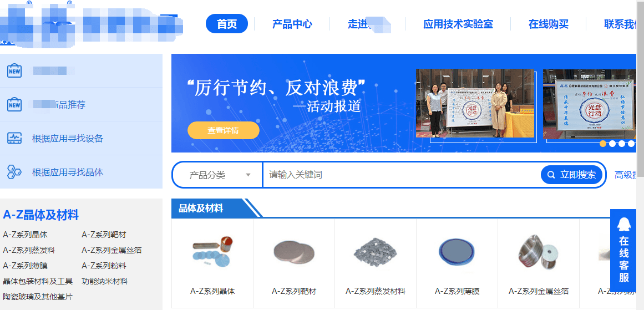Click the monitor icon for 根据应用寻找设备

click(x=14, y=138)
